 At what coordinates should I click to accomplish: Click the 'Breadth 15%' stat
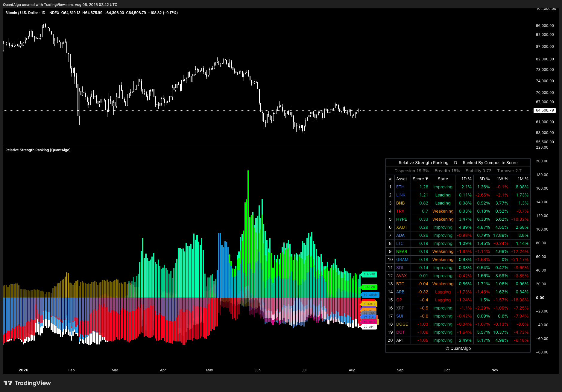tap(447, 171)
